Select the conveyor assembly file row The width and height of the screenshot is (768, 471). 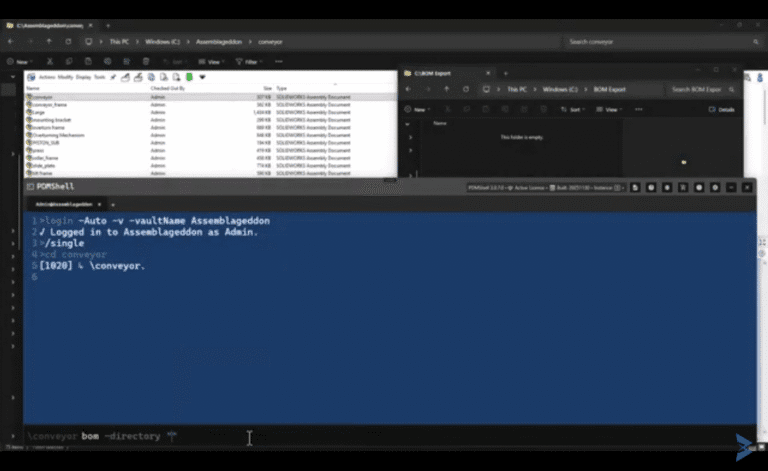point(211,97)
